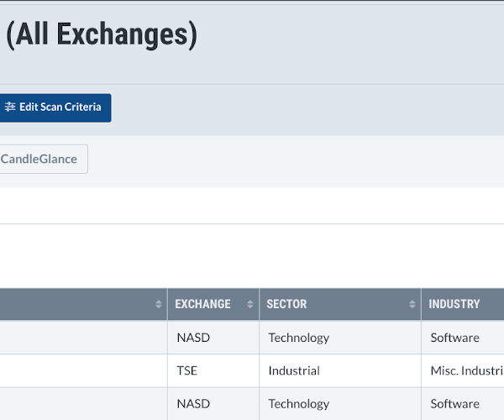
Task: Select the first NASD exchange cell
Action: [213, 338]
